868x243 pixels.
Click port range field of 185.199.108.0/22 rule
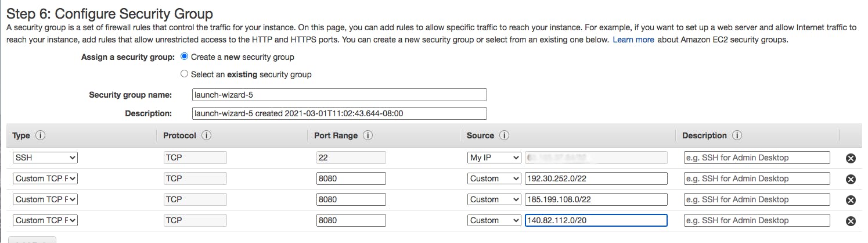pyautogui.click(x=351, y=199)
